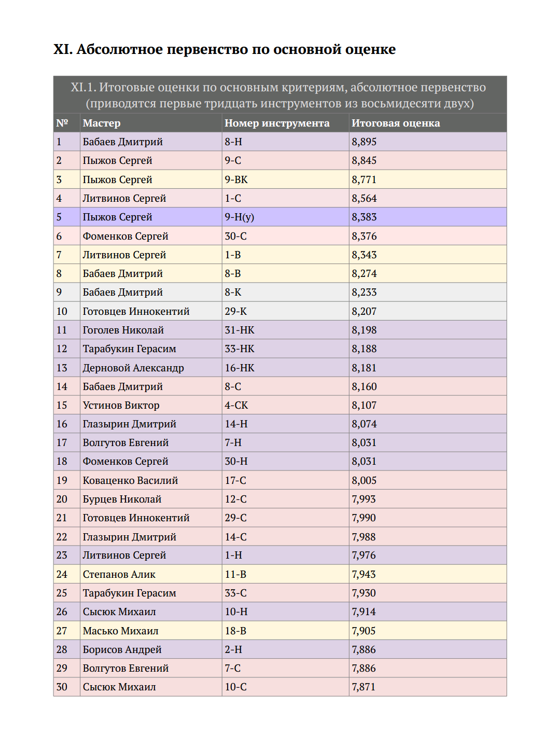Select the 'Бабаев Дмитрий' cell in row 1
The width and height of the screenshot is (560, 750).
click(x=151, y=142)
